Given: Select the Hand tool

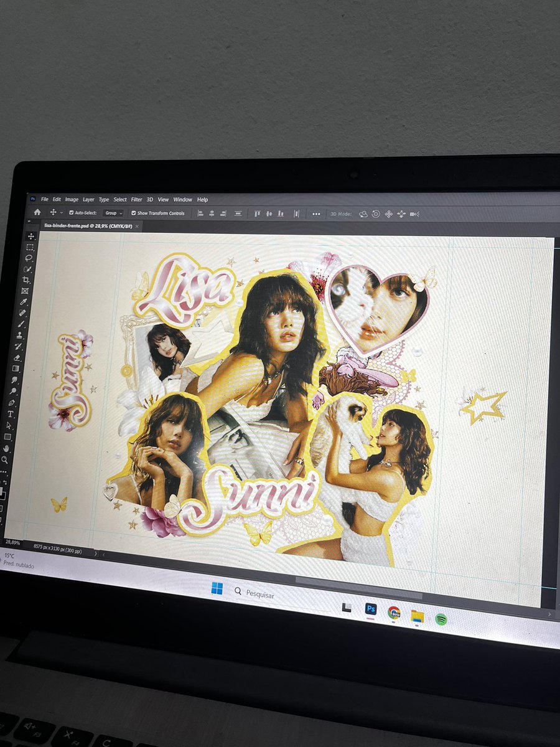Looking at the screenshot, I should point(6,448).
